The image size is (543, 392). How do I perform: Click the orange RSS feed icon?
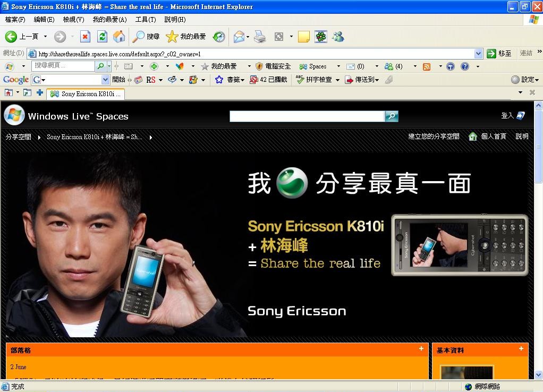(x=427, y=66)
